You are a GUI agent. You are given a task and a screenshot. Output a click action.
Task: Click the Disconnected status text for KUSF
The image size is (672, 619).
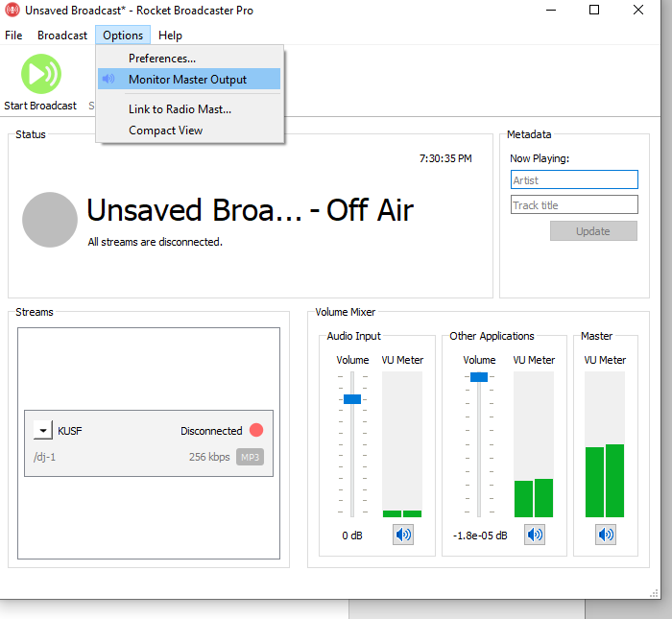(211, 431)
